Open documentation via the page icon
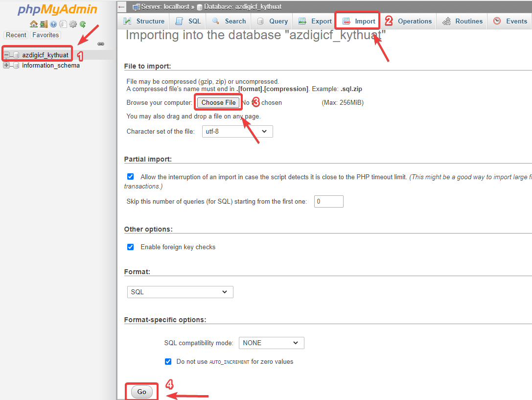The width and height of the screenshot is (532, 400). (63, 24)
